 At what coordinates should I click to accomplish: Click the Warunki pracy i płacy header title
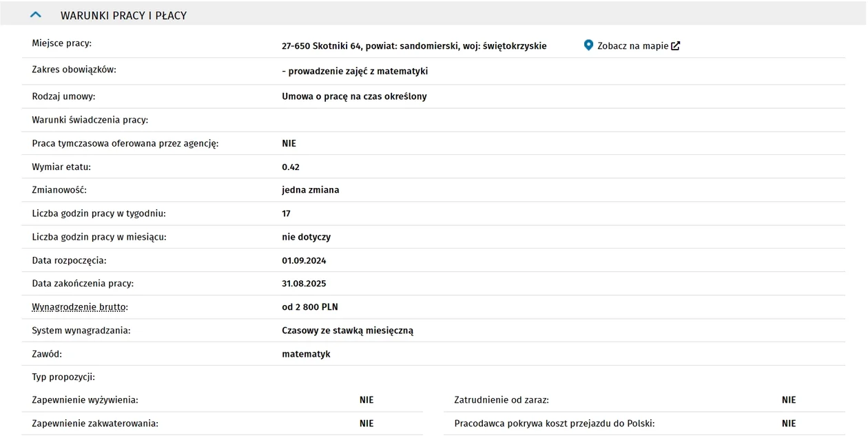[x=123, y=15]
